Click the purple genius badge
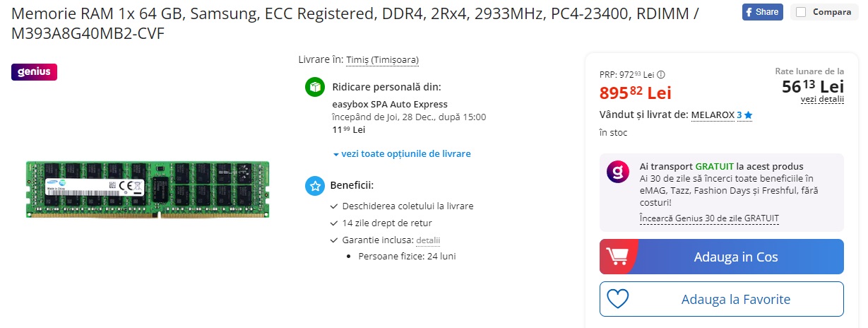 point(34,71)
